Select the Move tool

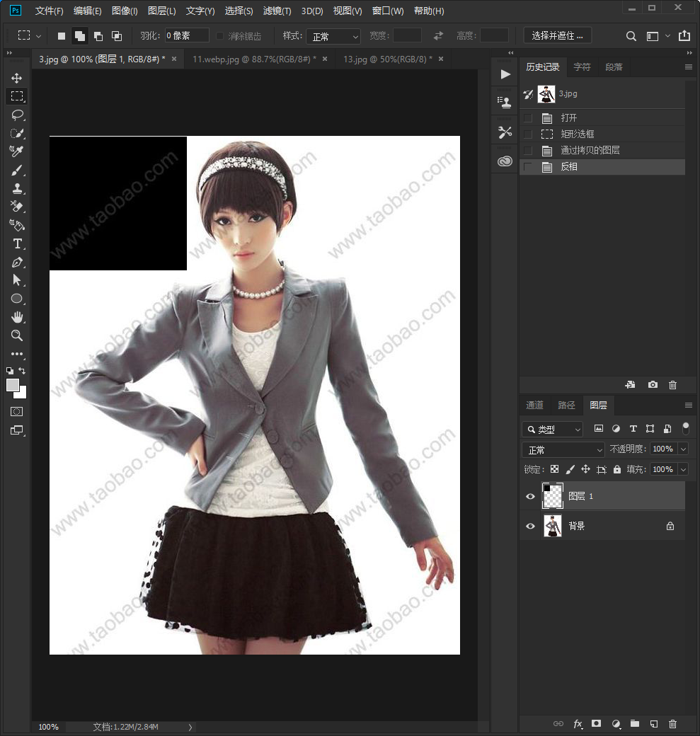click(17, 78)
